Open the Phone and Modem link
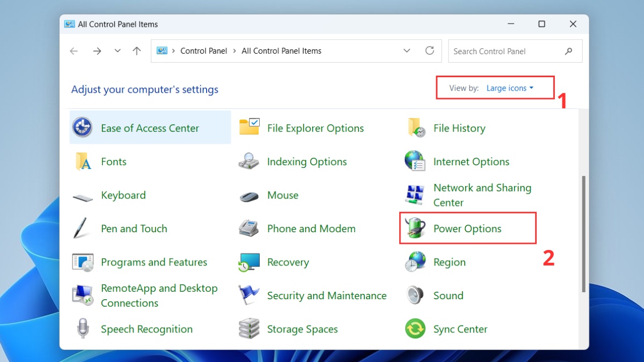644x362 pixels. click(311, 228)
